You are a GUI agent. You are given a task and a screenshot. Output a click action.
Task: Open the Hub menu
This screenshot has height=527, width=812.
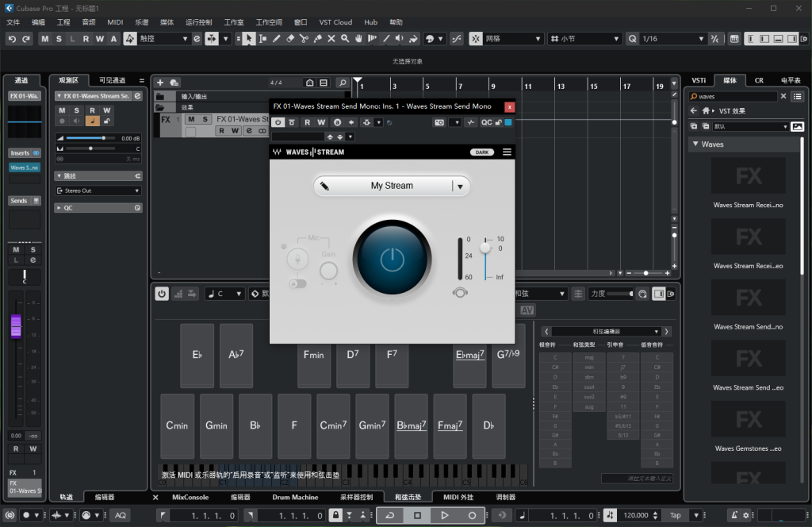tap(371, 22)
